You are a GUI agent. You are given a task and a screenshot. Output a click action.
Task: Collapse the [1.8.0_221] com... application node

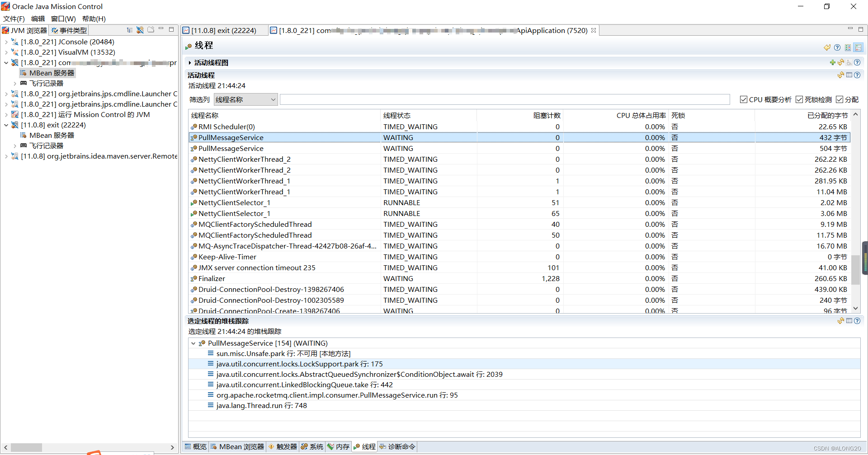[x=6, y=63]
